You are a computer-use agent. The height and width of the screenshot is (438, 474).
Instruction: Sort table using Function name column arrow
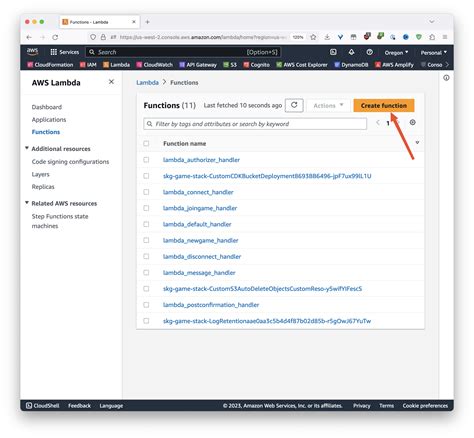[x=417, y=143]
